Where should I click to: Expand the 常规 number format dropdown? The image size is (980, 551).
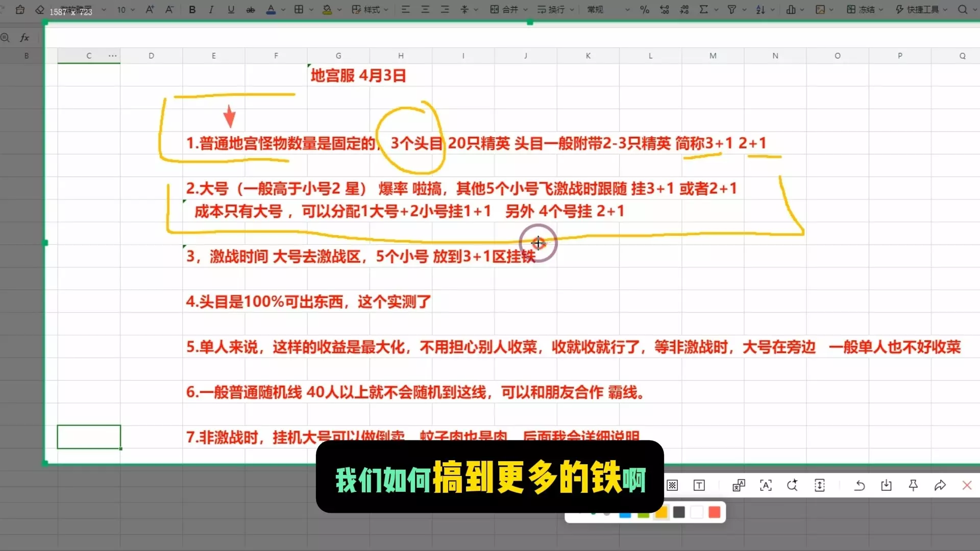pos(627,10)
